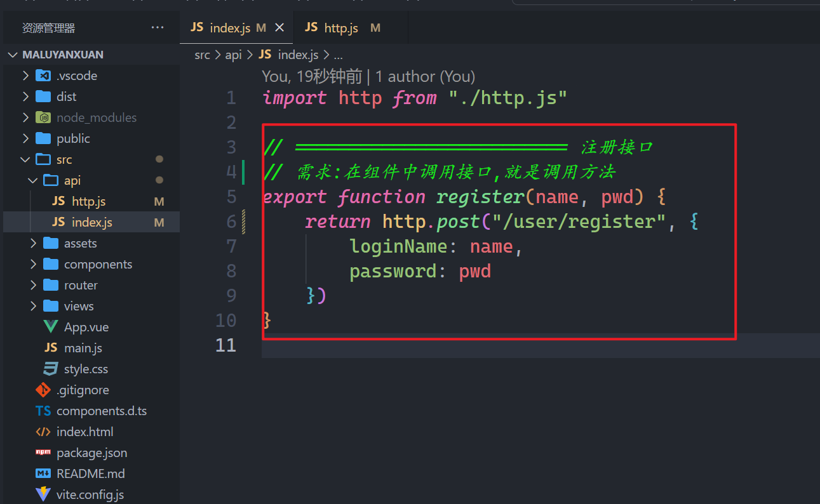Close the index.js editor tab
Screen dimensions: 820x504
279,28
